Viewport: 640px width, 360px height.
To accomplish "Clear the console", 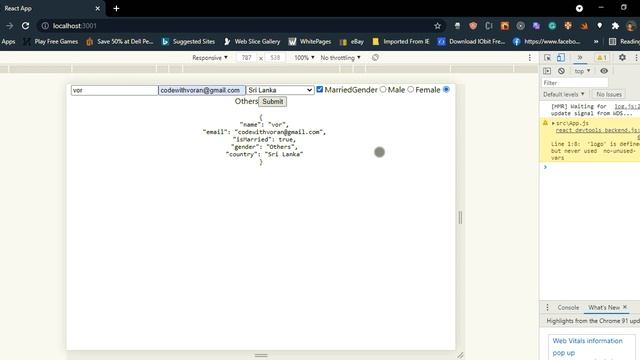I will coord(561,71).
